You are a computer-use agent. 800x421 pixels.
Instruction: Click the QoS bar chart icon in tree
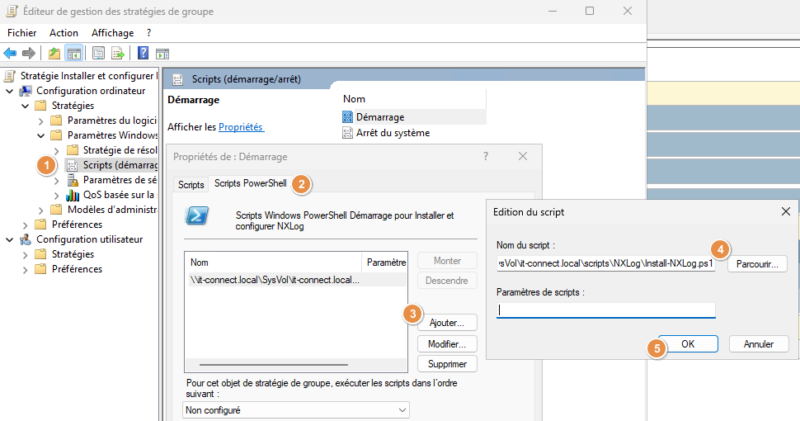point(73,195)
